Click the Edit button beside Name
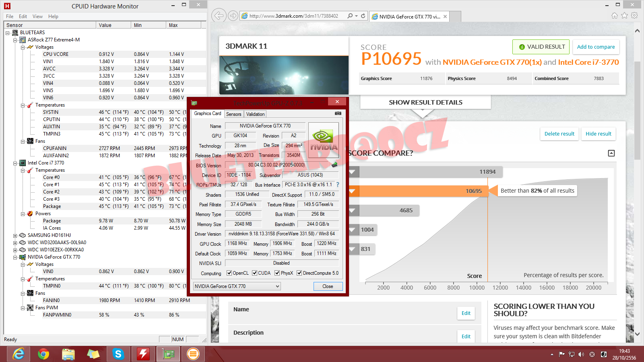Screen dimensions: 644x362 point(466,313)
